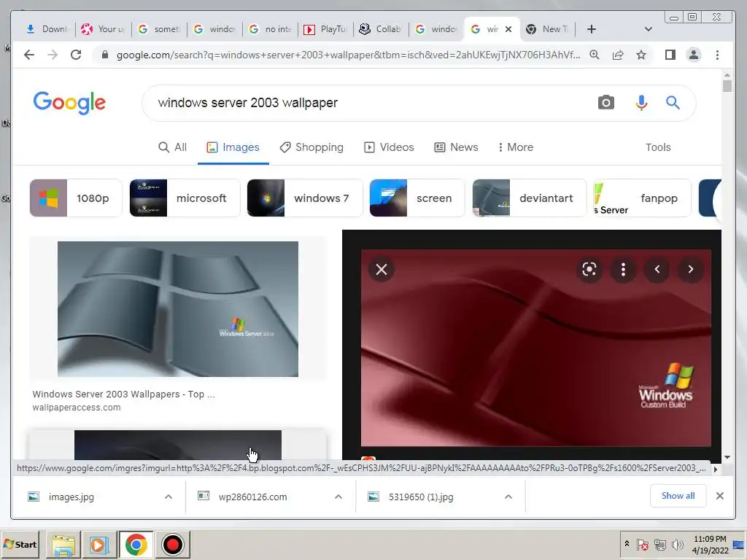Reload the page with the refresh icon
The width and height of the screenshot is (747, 560).
76,55
